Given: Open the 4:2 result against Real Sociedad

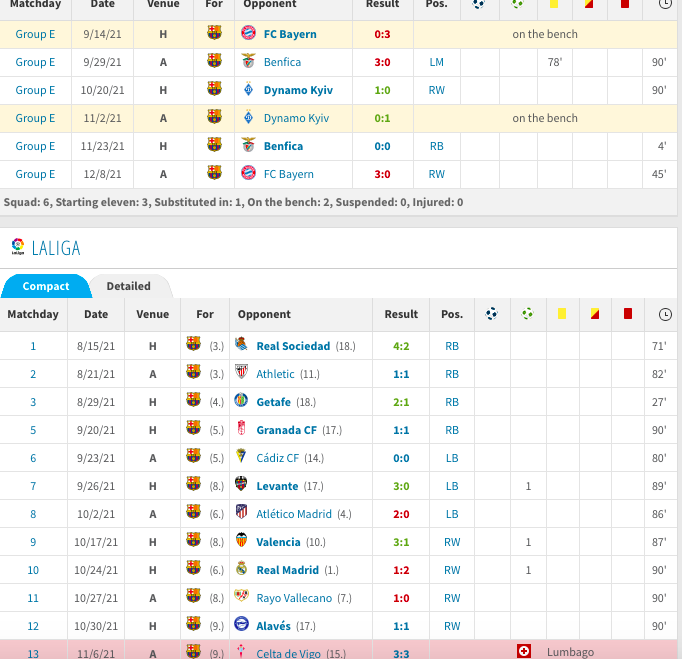Looking at the screenshot, I should [x=401, y=346].
